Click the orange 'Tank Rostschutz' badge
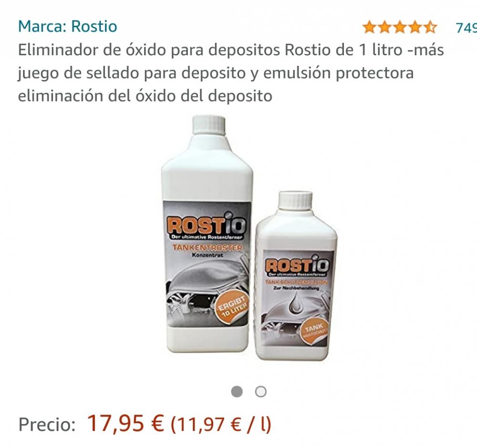Viewport: 477px width, 448px height. (314, 331)
